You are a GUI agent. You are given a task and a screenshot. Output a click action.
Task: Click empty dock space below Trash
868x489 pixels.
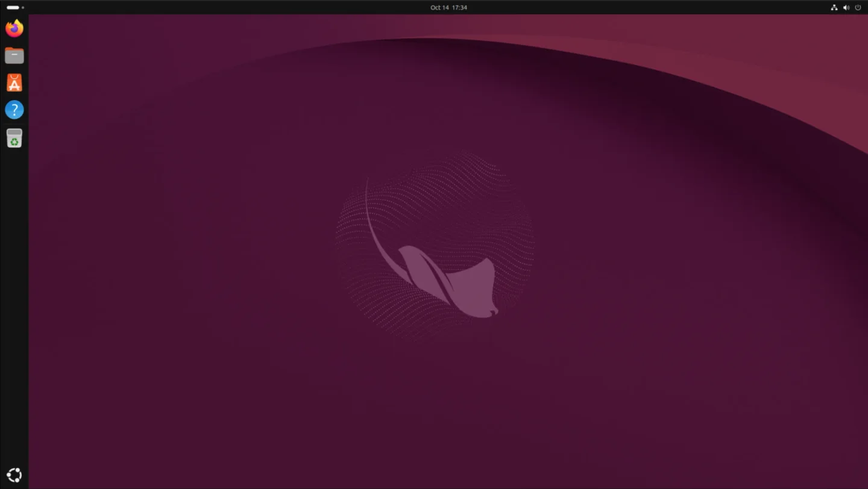pyautogui.click(x=14, y=301)
